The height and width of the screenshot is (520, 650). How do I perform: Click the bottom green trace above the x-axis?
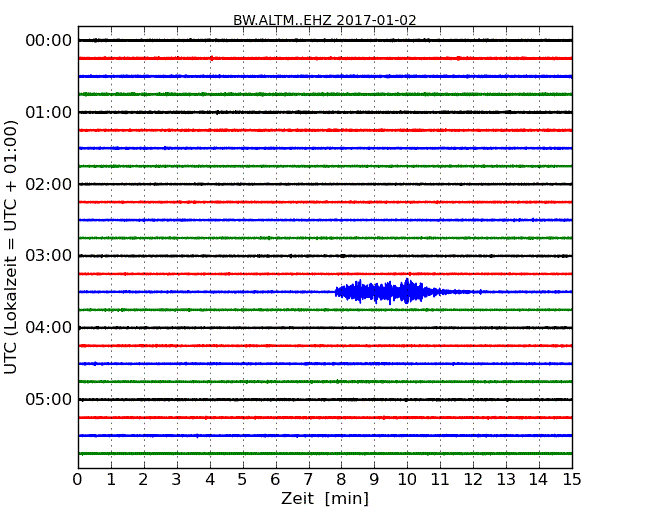click(x=325, y=454)
